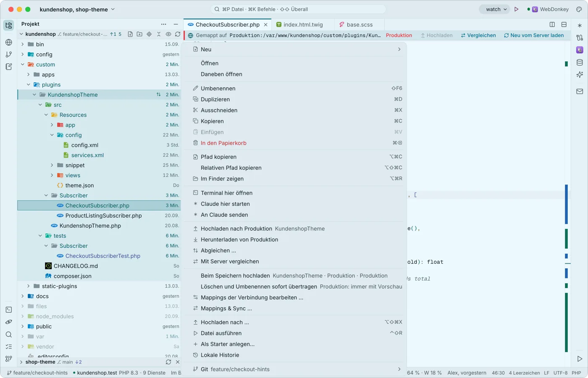Collapse the Resources folder
588x378 pixels.
pyautogui.click(x=46, y=115)
